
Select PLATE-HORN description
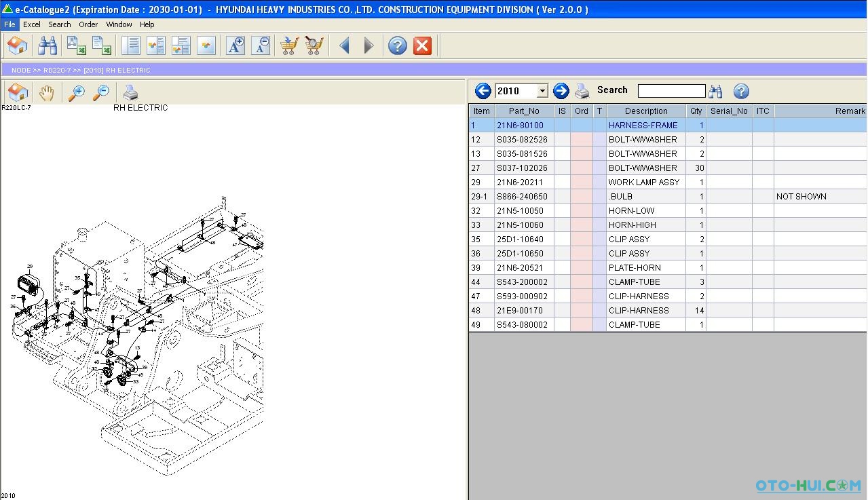pos(646,268)
